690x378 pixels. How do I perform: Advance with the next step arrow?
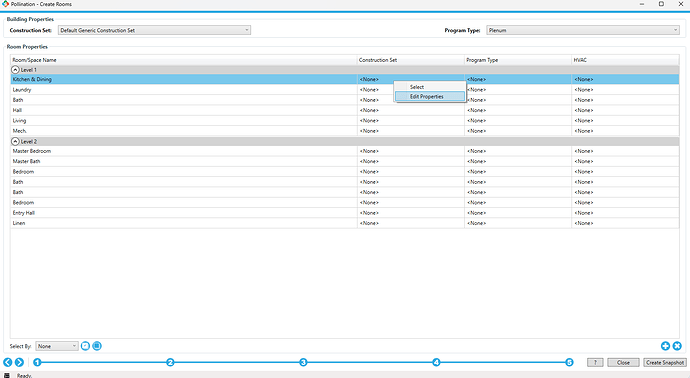[x=19, y=362]
